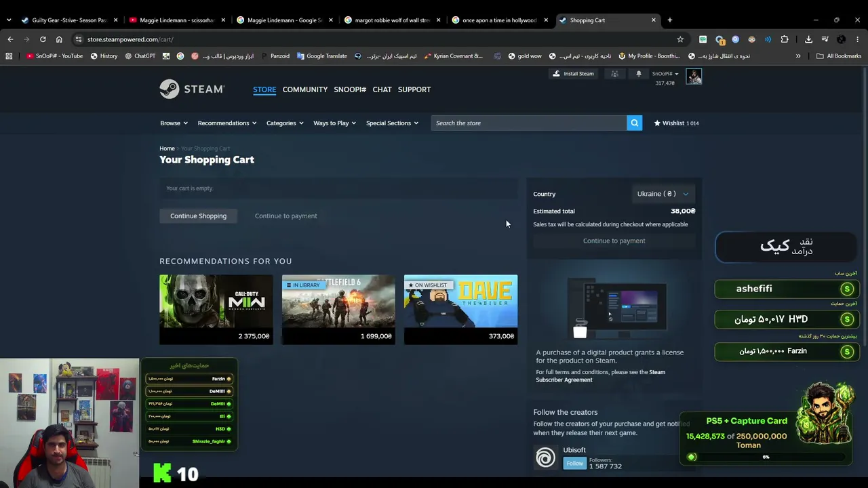
Task: Expand the Browse dropdown menu
Action: coord(174,123)
